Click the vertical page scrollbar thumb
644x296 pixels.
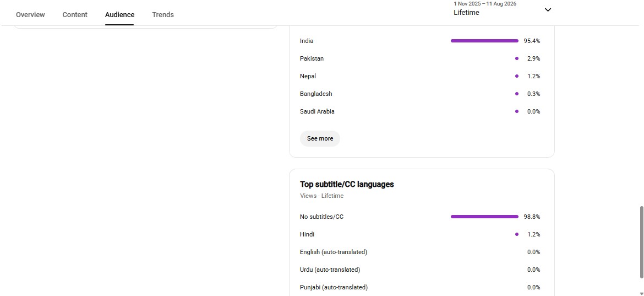click(642, 242)
